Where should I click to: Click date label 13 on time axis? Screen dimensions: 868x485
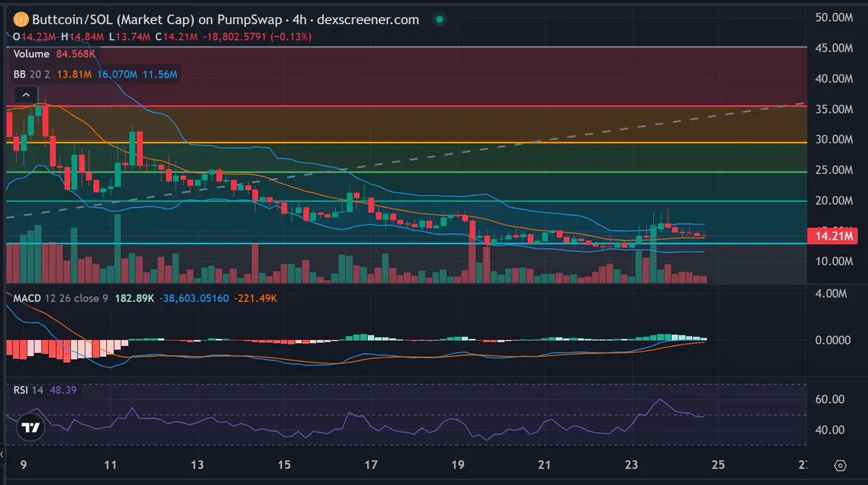[197, 464]
